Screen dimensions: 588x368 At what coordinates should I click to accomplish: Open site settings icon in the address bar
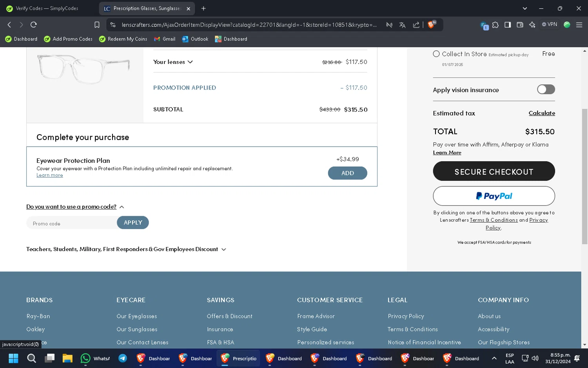pos(113,25)
